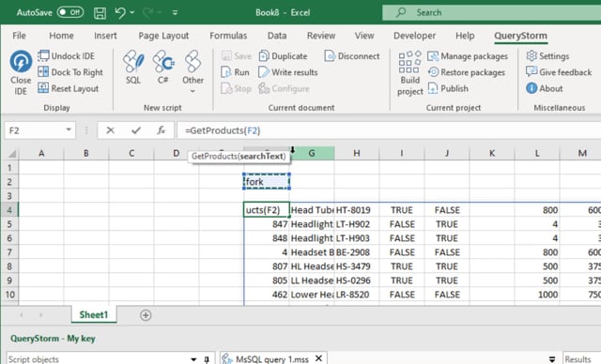
Task: Click the GetProducts function tooltip
Action: (239, 156)
